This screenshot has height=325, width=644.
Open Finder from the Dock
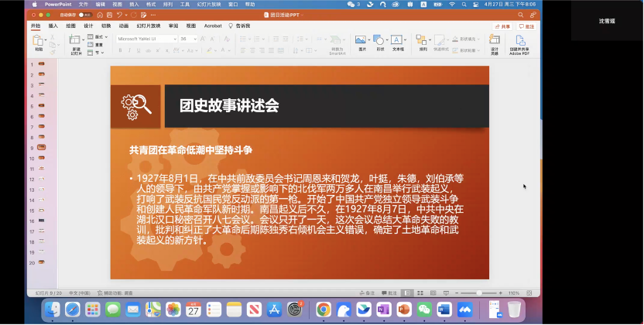tap(52, 310)
